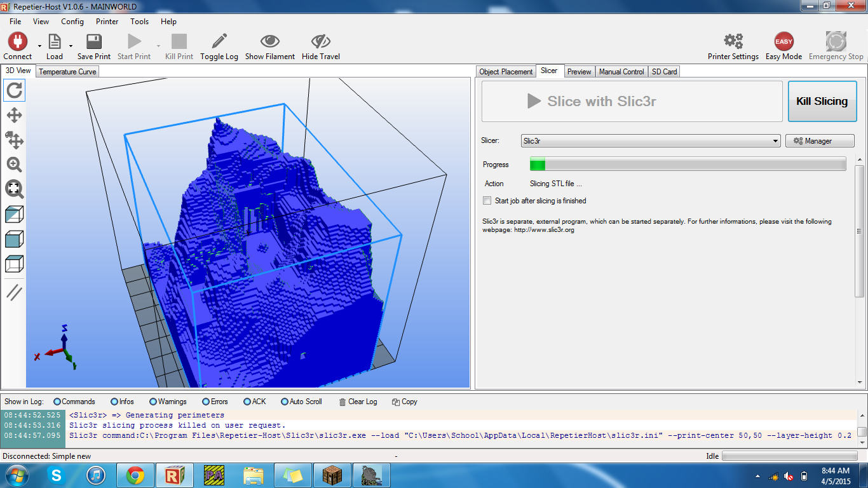Open the slicer Manager button
868x488 pixels.
[x=820, y=141]
